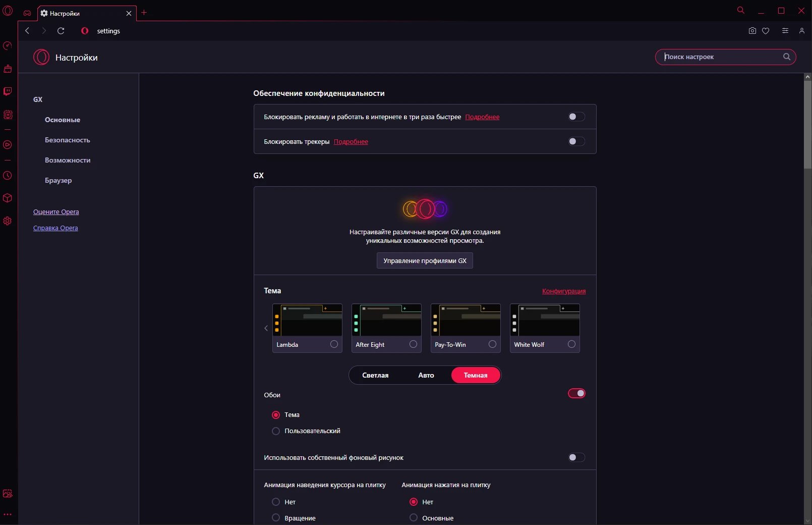Click the scrollbar down arrow
The width and height of the screenshot is (812, 525).
pos(807,520)
